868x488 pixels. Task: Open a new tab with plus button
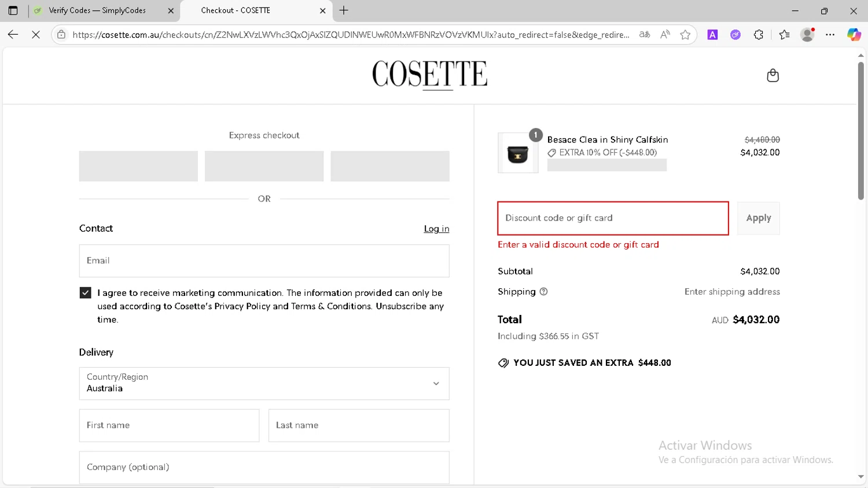click(x=344, y=10)
